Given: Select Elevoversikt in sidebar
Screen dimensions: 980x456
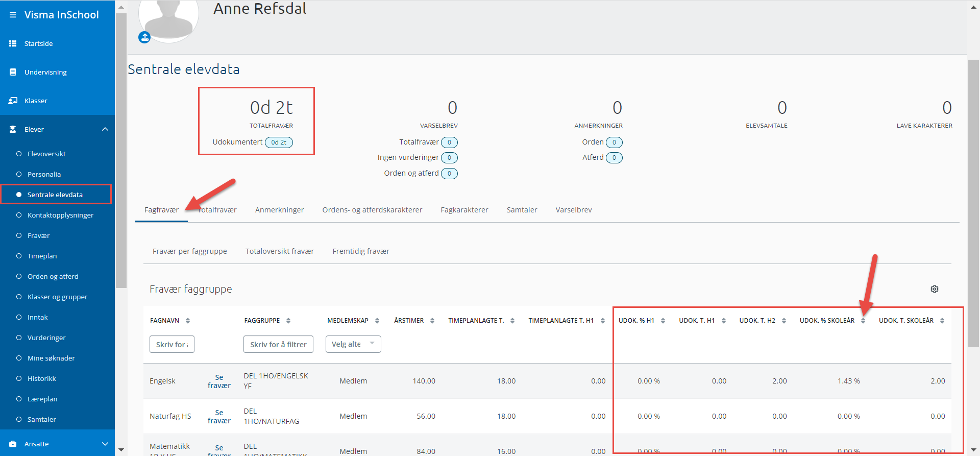Looking at the screenshot, I should 46,154.
